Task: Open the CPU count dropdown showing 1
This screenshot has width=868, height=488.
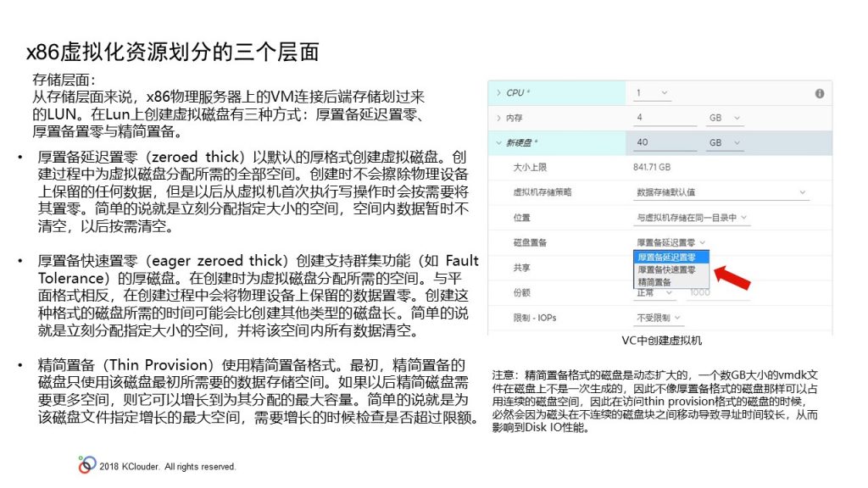Action: (x=652, y=93)
